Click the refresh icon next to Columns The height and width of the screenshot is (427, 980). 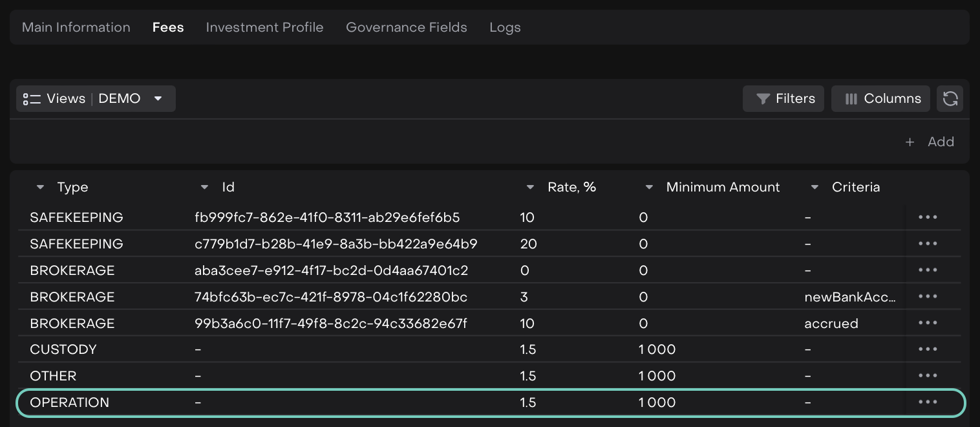pos(950,99)
